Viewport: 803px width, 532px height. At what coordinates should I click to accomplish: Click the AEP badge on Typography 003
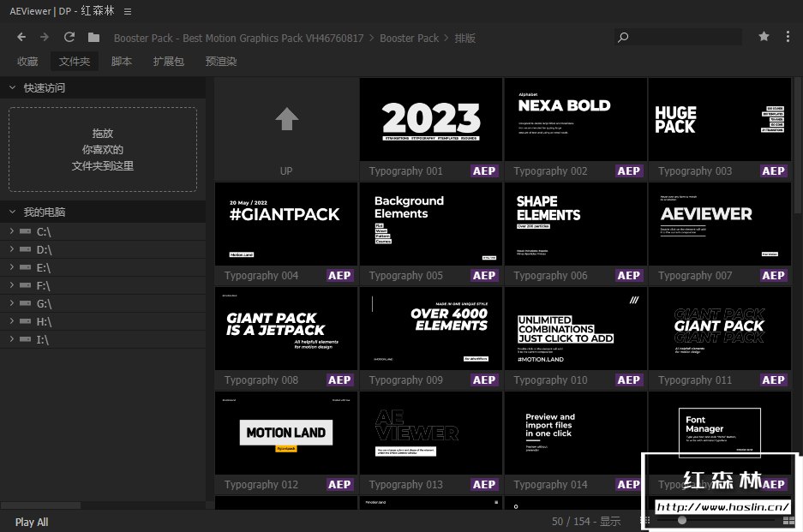(773, 171)
